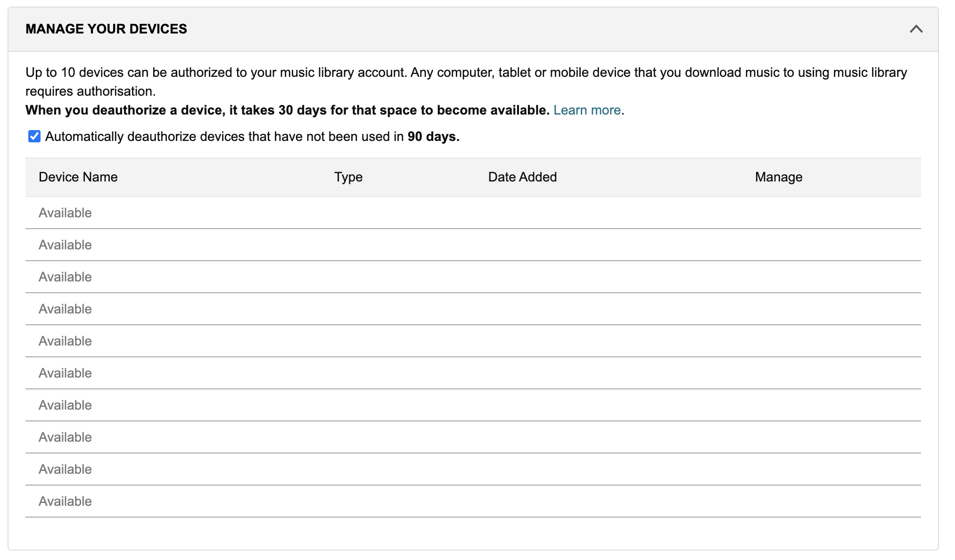
Task: Select the ninth Available device slot
Action: pyautogui.click(x=65, y=469)
